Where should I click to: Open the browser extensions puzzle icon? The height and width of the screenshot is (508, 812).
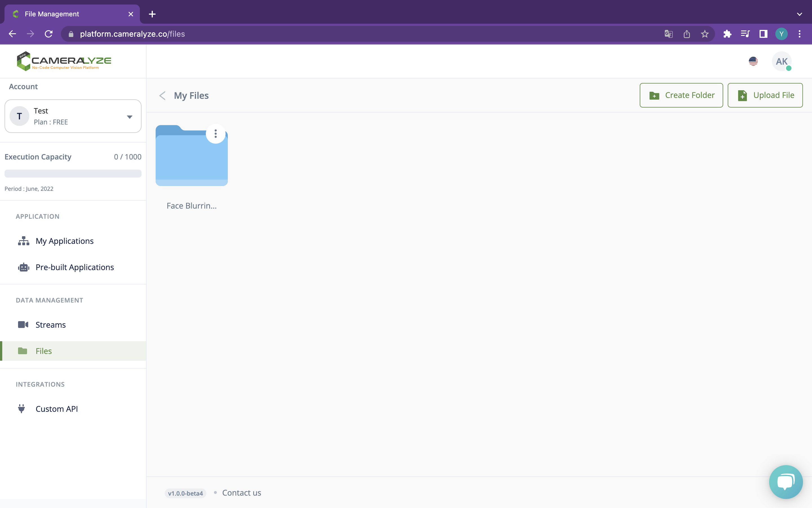pyautogui.click(x=727, y=34)
